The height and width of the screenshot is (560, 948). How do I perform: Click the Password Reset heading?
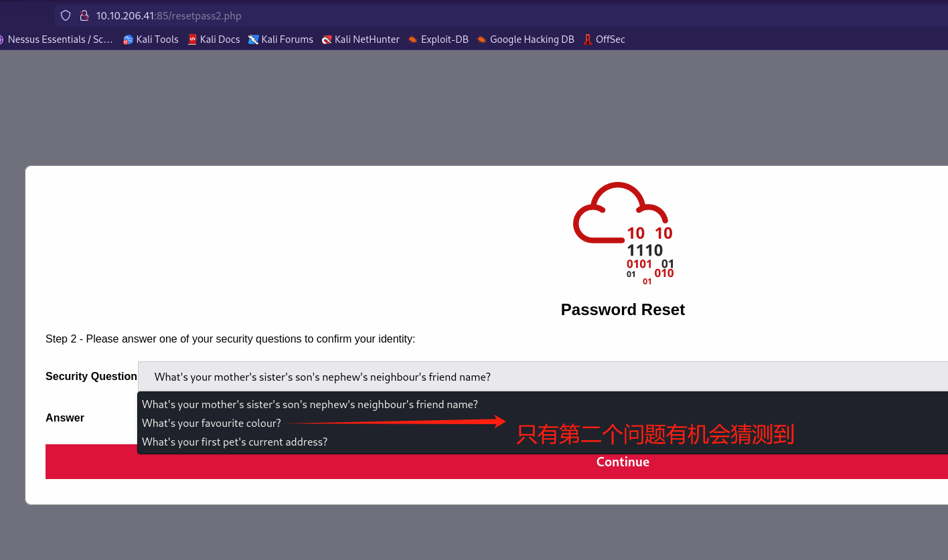point(623,310)
